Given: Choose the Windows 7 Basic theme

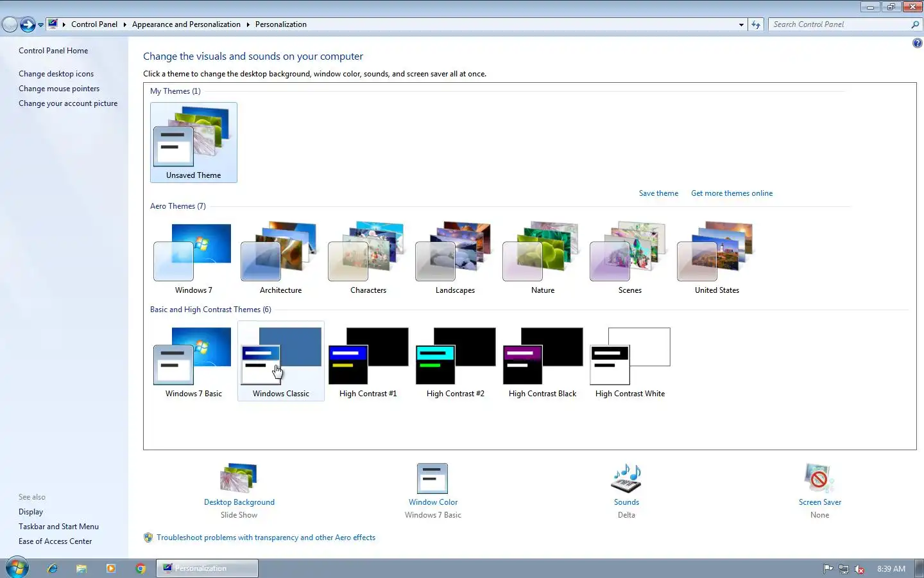Looking at the screenshot, I should [x=193, y=362].
